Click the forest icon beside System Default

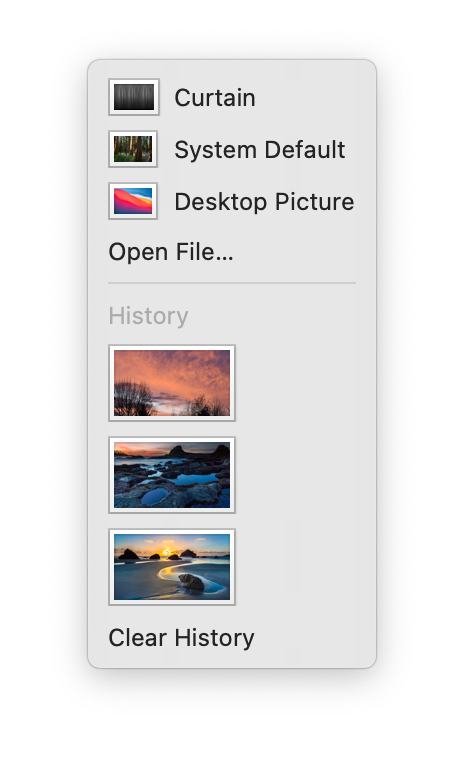coord(133,149)
